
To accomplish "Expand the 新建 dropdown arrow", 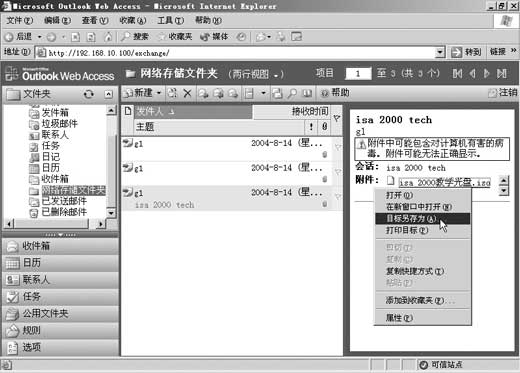I will [159, 93].
